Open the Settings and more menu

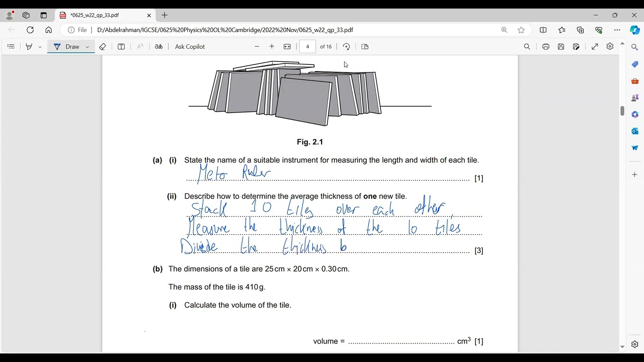pyautogui.click(x=617, y=30)
